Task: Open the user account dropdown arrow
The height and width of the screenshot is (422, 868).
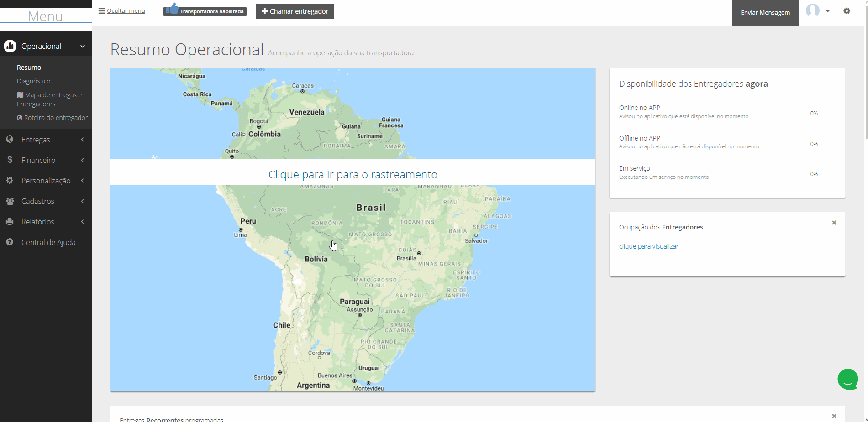Action: (828, 11)
